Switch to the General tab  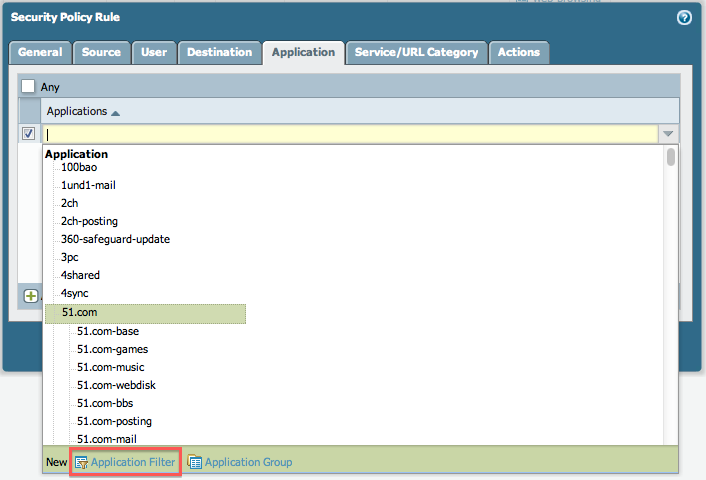(40, 52)
